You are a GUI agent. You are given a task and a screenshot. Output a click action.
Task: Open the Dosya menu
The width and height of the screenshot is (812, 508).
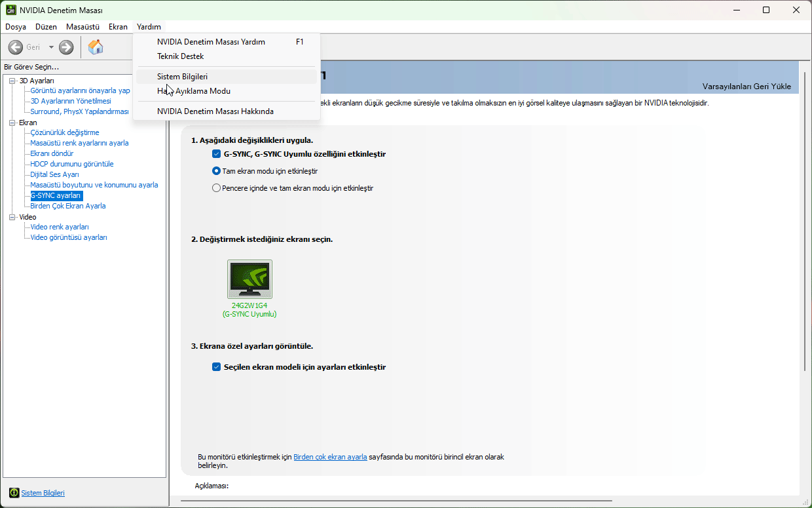pyautogui.click(x=16, y=27)
